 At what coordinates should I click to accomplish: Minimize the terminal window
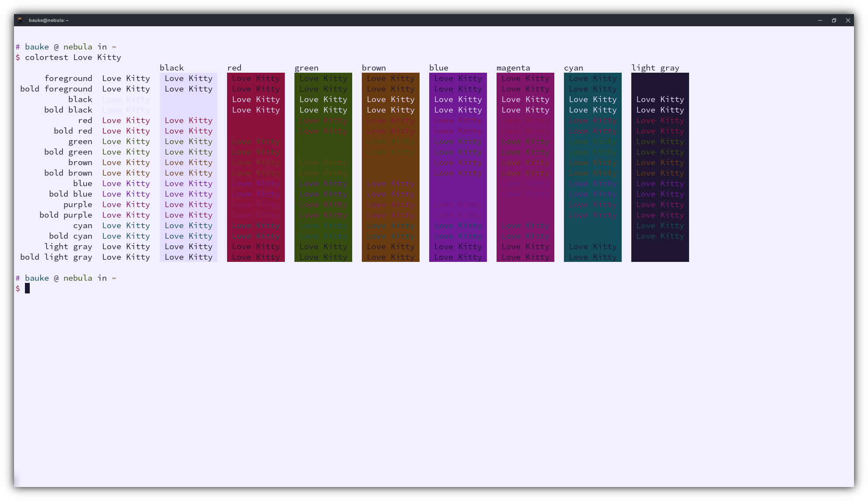[820, 20]
